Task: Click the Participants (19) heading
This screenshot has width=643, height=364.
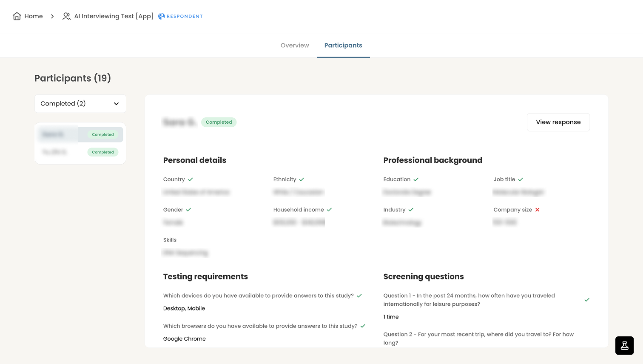Action: [73, 78]
